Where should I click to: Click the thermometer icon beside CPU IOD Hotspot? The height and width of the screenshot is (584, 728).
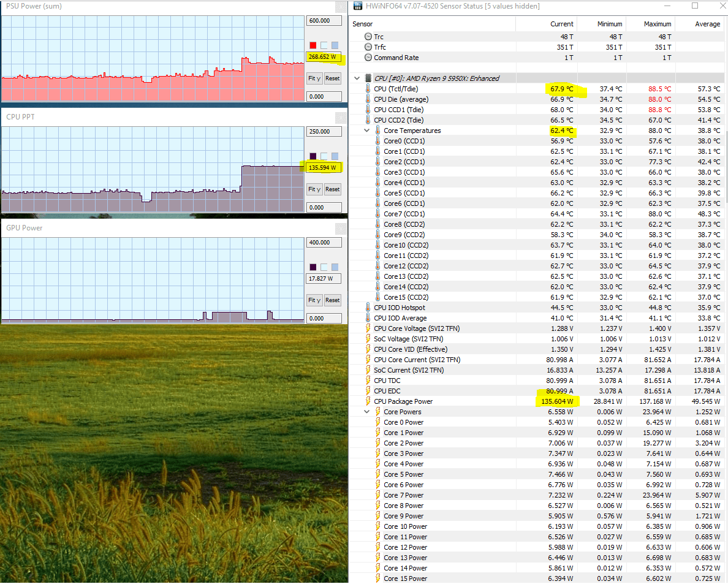click(x=368, y=308)
